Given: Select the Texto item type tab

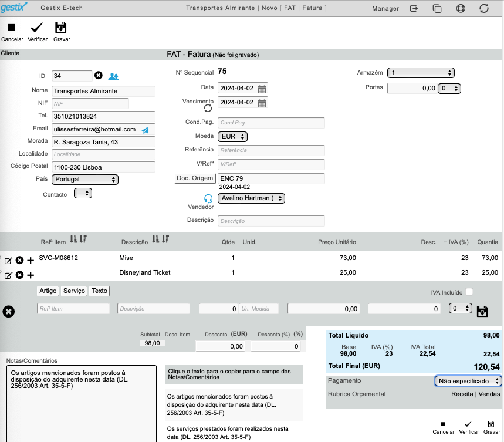Looking at the screenshot, I should pyautogui.click(x=99, y=291).
